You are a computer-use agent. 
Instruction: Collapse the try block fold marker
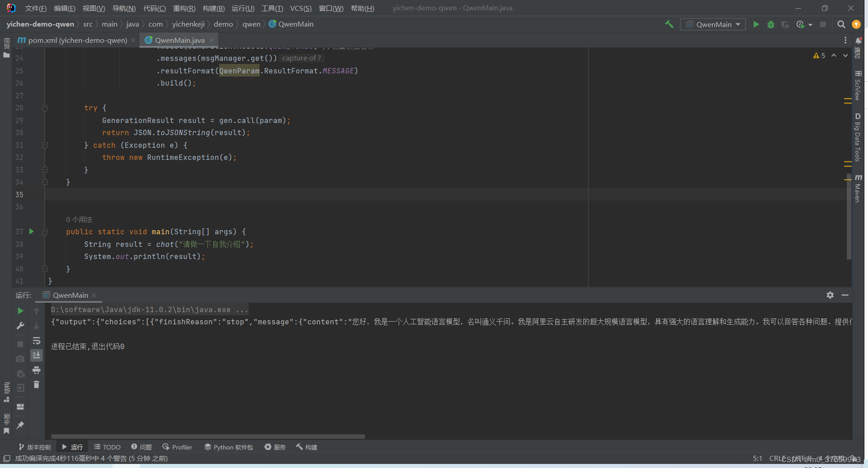(x=45, y=108)
